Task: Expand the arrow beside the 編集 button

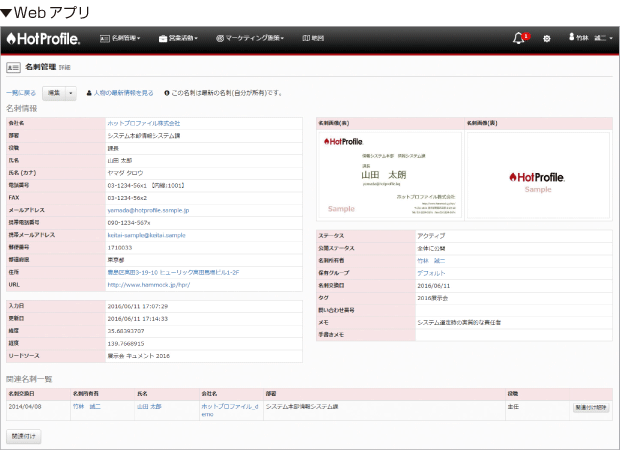Action: [71, 93]
